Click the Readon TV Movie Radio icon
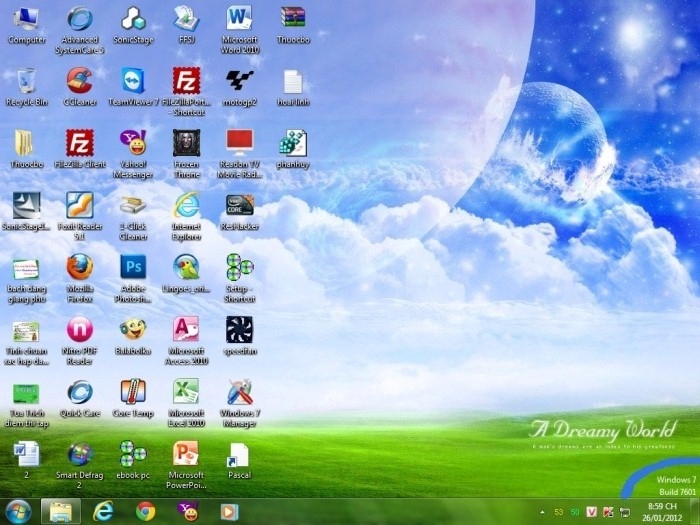The height and width of the screenshot is (525, 700). coord(240,154)
